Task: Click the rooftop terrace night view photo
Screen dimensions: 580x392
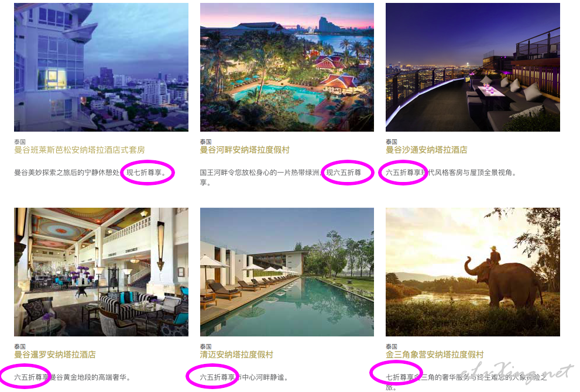Action: 473,67
